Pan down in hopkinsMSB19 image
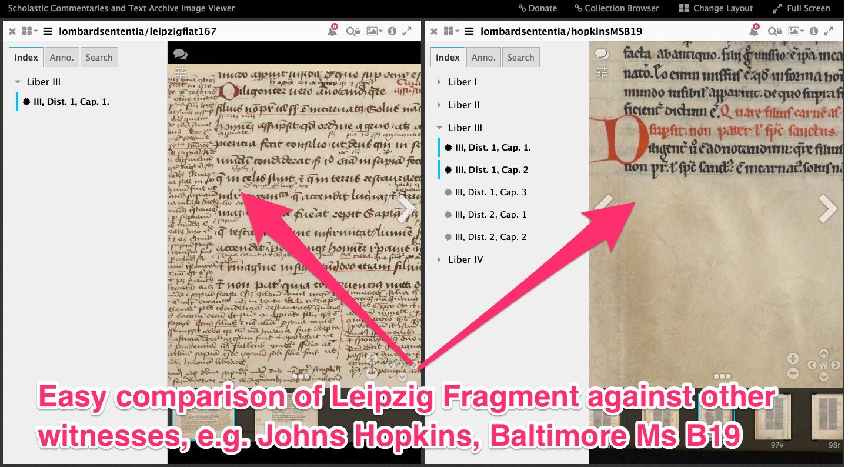The height and width of the screenshot is (467, 868). [x=824, y=377]
